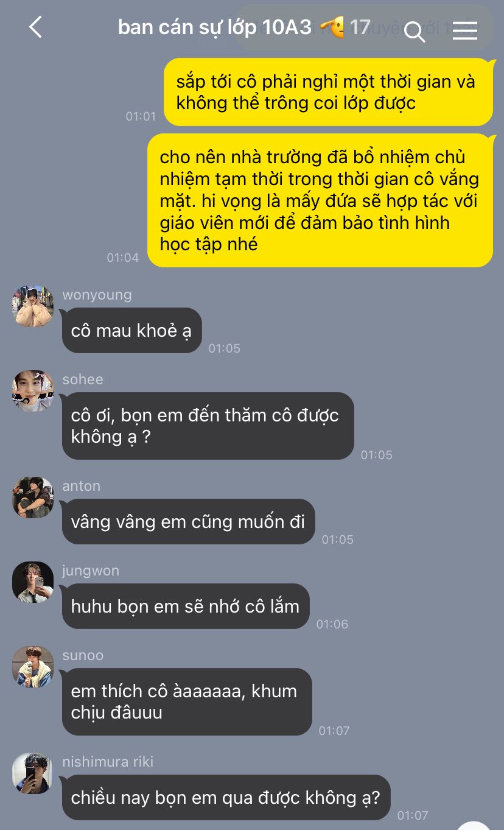Tap the group title ban cán sự lớp 10A3
The image size is (504, 830).
[x=214, y=27]
